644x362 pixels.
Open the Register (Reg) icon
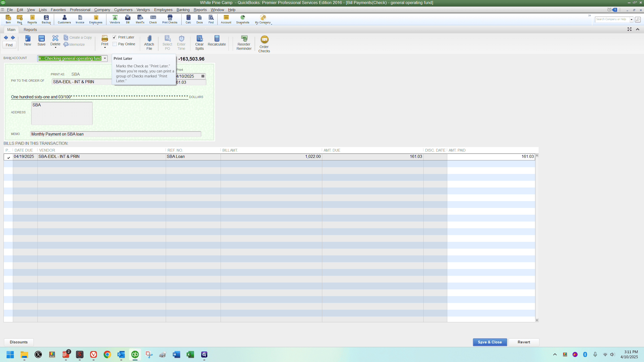(20, 19)
